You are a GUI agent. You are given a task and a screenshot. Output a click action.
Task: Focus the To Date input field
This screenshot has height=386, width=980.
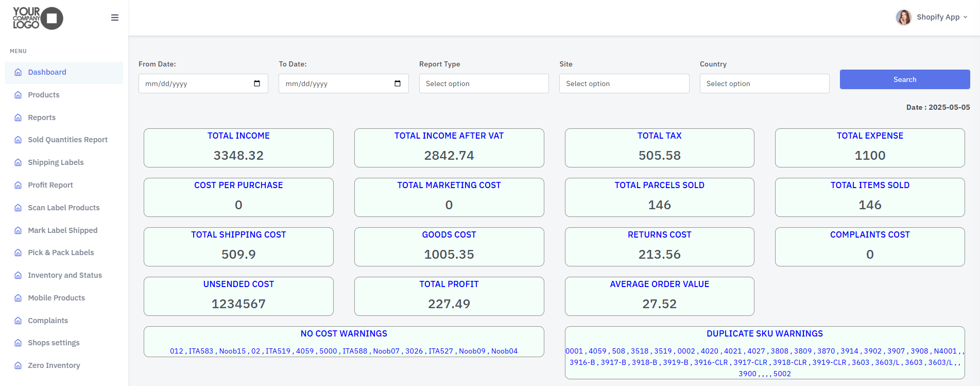click(x=343, y=83)
